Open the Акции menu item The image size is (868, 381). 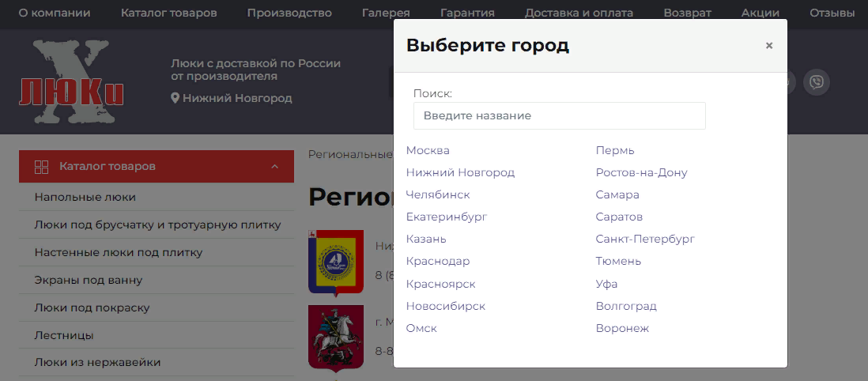[760, 13]
